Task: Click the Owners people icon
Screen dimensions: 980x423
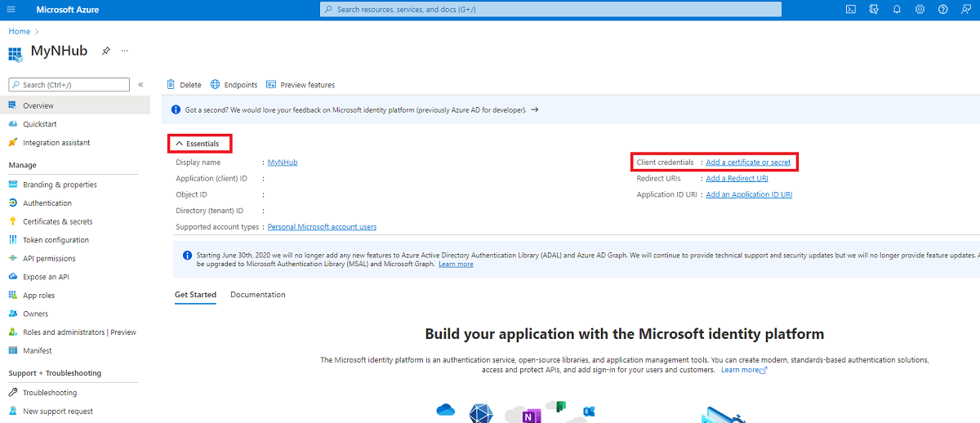Action: pos(13,314)
